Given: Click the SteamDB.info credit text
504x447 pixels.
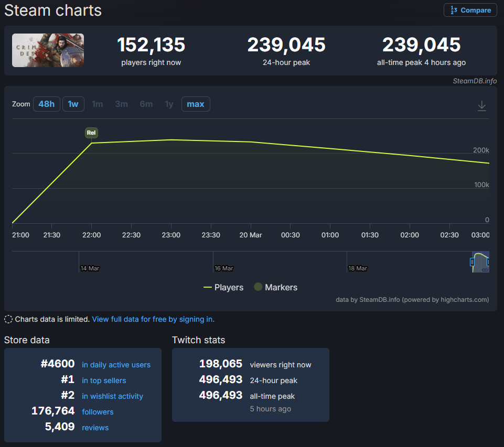Looking at the screenshot, I should coord(475,81).
